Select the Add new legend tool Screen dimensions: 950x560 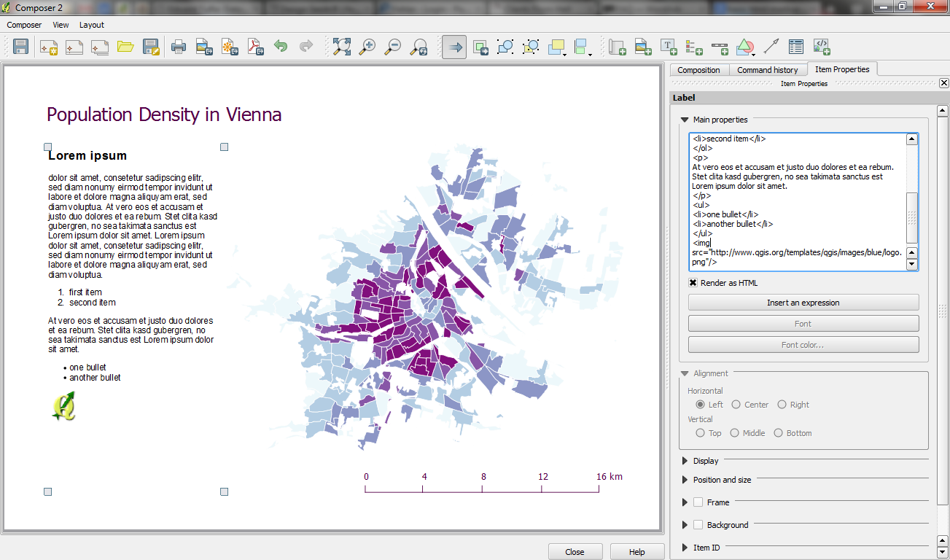(693, 47)
